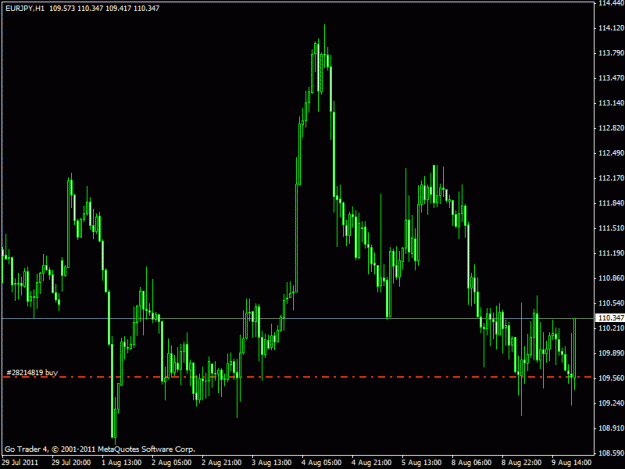This screenshot has height=469, width=625.
Task: Click the 108.910 price scale label
Action: 611,428
